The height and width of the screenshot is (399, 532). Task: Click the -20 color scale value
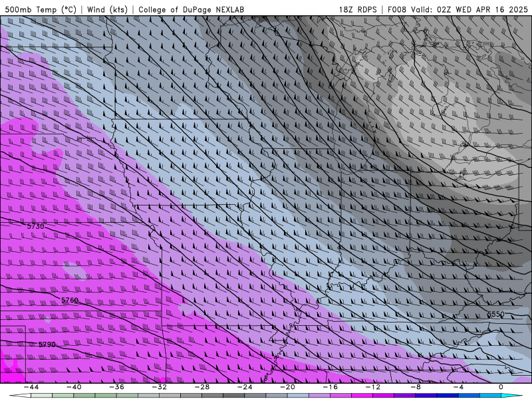[x=288, y=387]
